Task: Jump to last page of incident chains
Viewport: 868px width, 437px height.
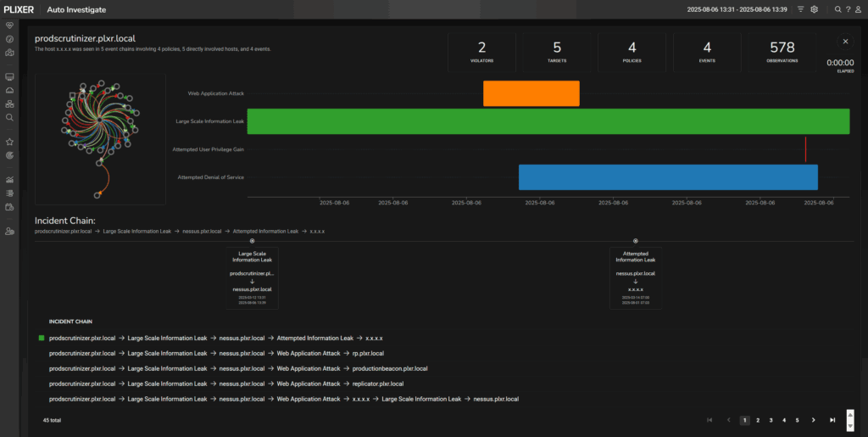Action: [x=832, y=420]
